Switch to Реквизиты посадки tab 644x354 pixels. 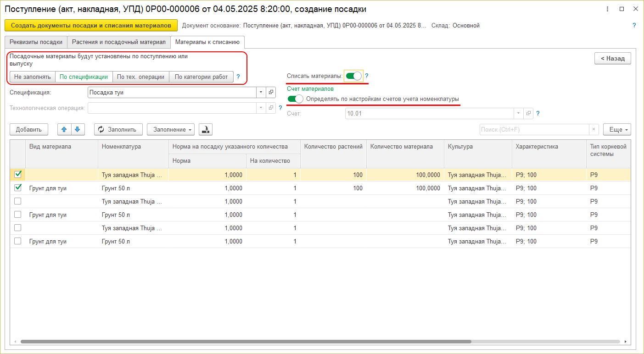tap(36, 42)
